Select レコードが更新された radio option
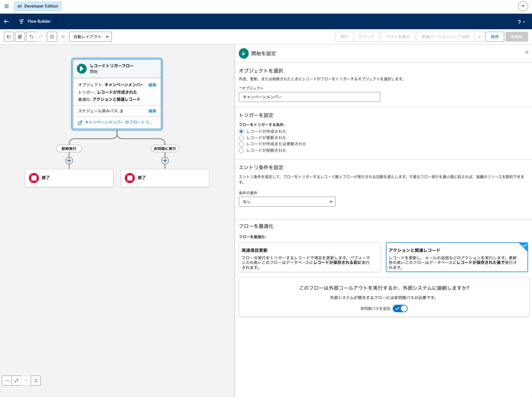 click(x=241, y=138)
